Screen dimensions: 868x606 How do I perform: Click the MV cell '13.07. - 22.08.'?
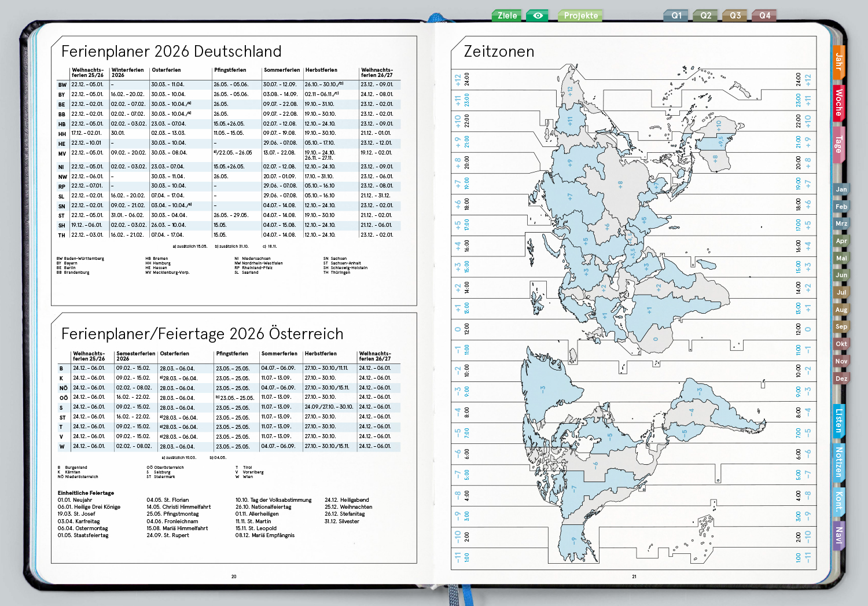pyautogui.click(x=279, y=153)
